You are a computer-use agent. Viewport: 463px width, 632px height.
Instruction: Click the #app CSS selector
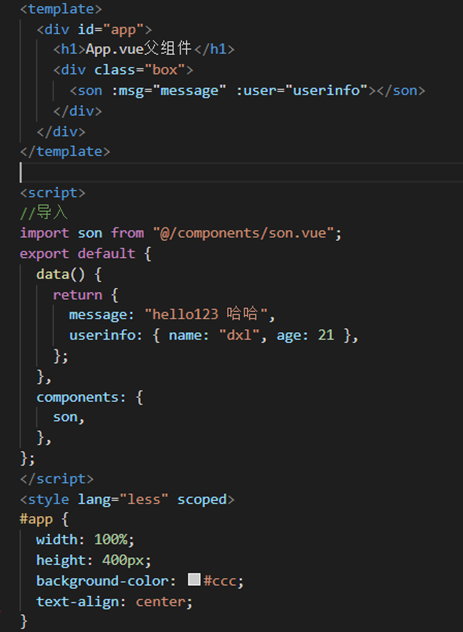pos(36,520)
